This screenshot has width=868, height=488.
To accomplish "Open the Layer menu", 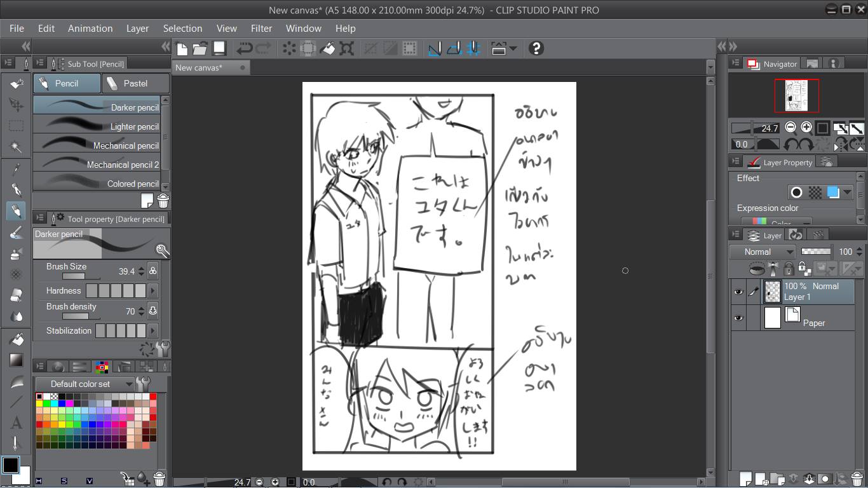I will 137,29.
